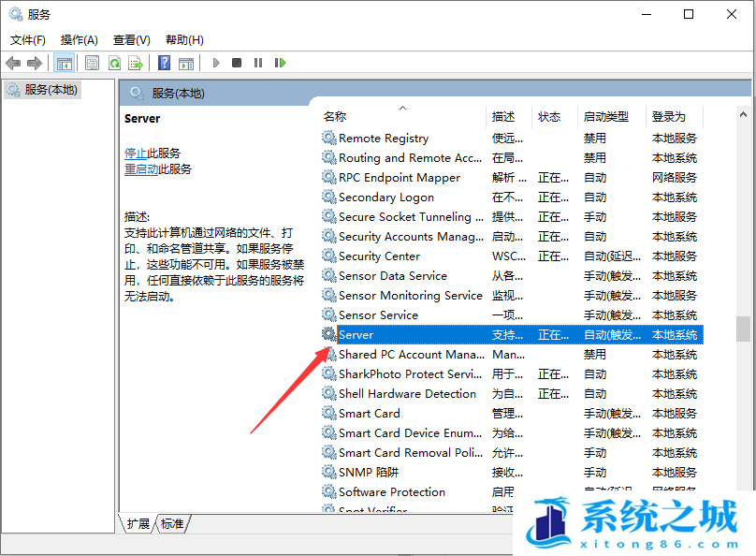The width and height of the screenshot is (756, 556).
Task: Close the 服务 window
Action: pyautogui.click(x=732, y=14)
